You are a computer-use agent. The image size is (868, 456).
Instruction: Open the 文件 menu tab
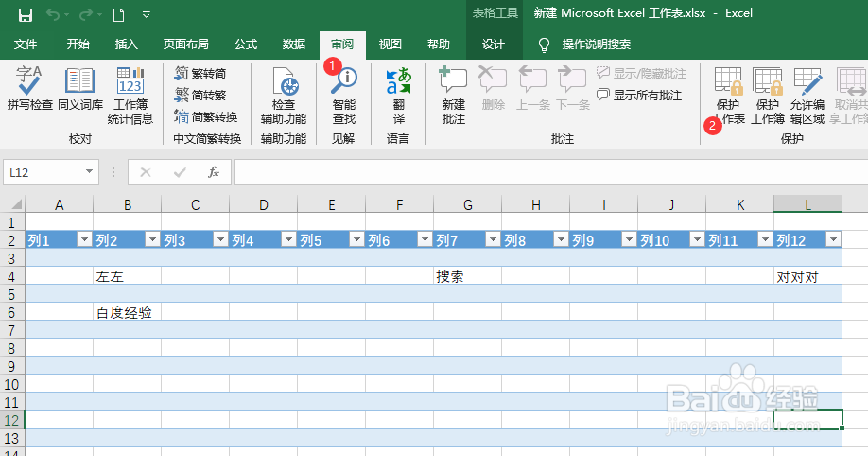(26, 44)
